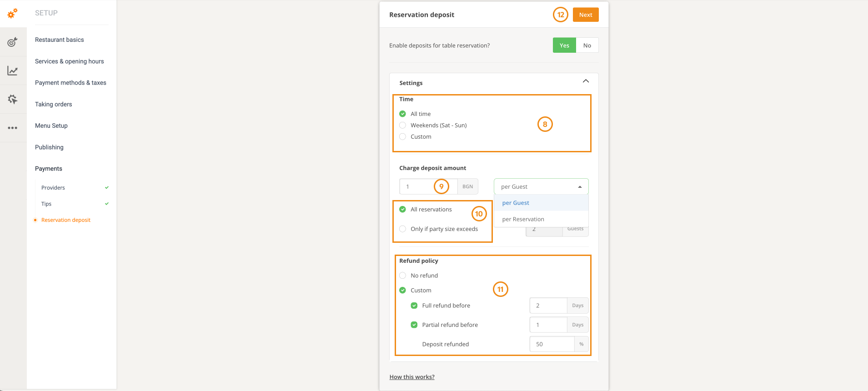This screenshot has width=868, height=391.
Task: Select the Weekends (Sat - Sun) option
Action: [403, 125]
